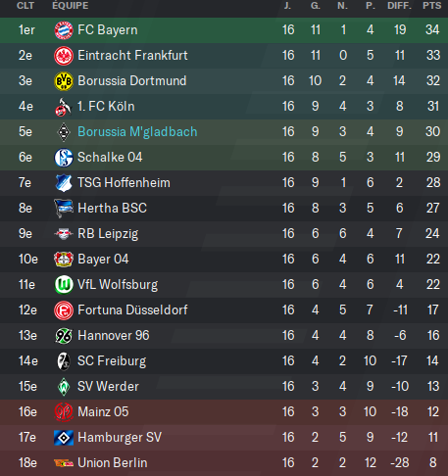This screenshot has height=476, width=448.
Task: Click the Eintracht Frankfurt eagle logo
Action: coord(64,56)
